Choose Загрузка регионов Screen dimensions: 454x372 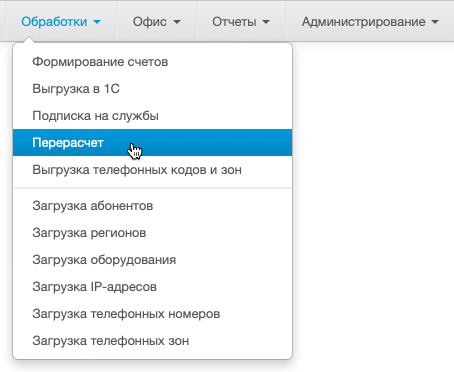coord(152,233)
